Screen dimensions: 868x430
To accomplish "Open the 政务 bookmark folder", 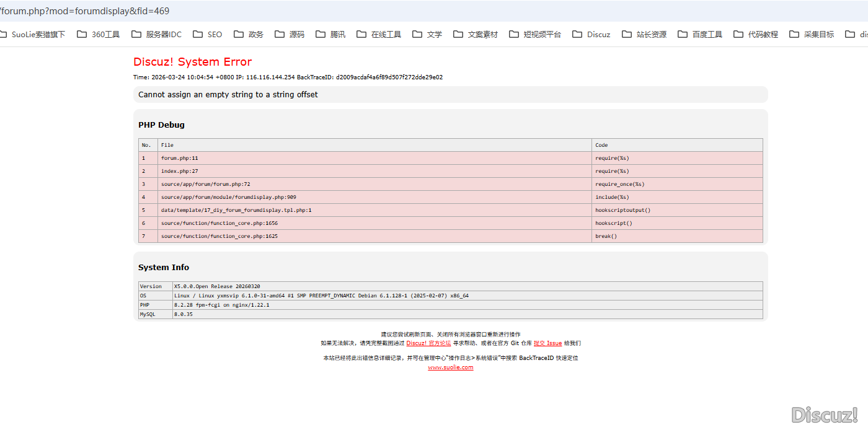I will click(x=249, y=35).
